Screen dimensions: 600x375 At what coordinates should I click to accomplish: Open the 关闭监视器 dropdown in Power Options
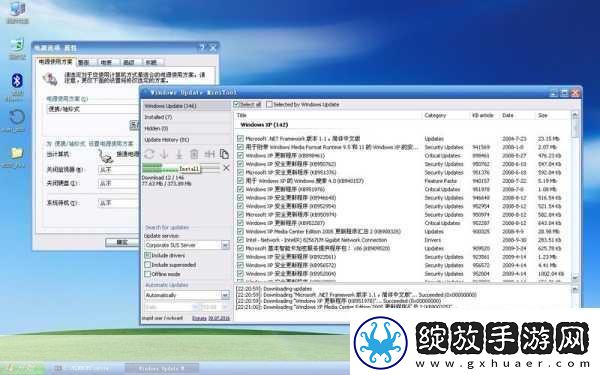pos(119,170)
